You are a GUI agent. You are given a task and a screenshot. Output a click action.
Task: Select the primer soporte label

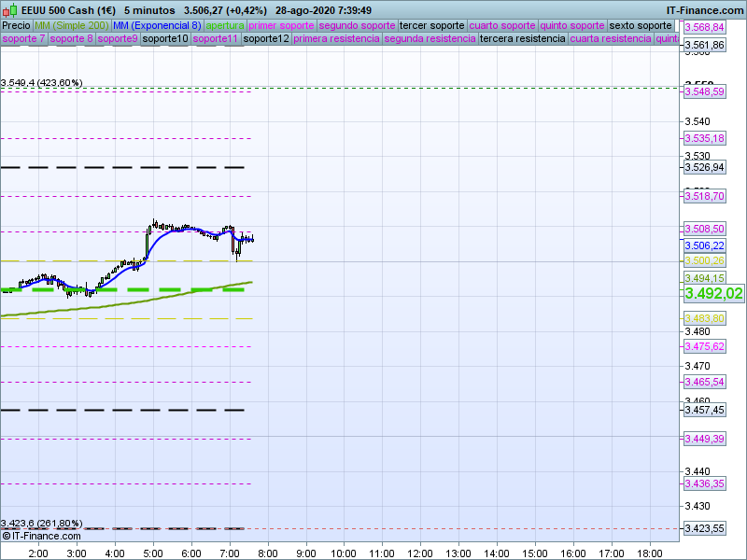pyautogui.click(x=282, y=25)
